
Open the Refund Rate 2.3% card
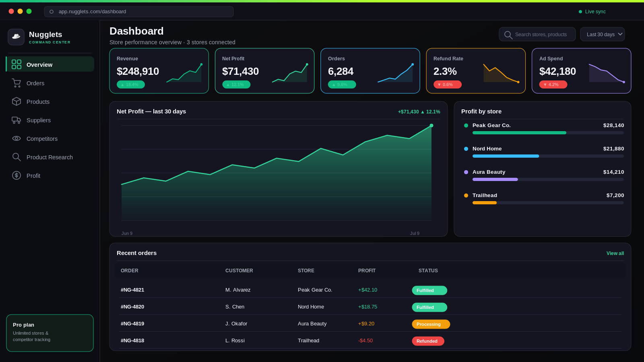coord(476,71)
